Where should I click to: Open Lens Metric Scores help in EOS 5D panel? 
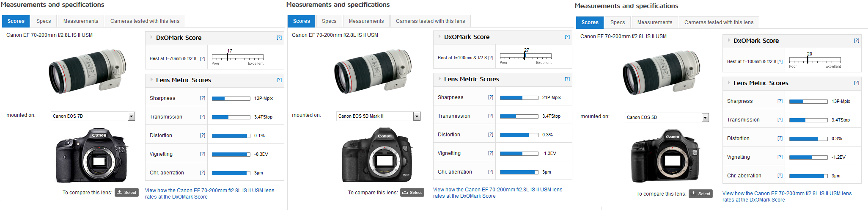pyautogui.click(x=857, y=83)
